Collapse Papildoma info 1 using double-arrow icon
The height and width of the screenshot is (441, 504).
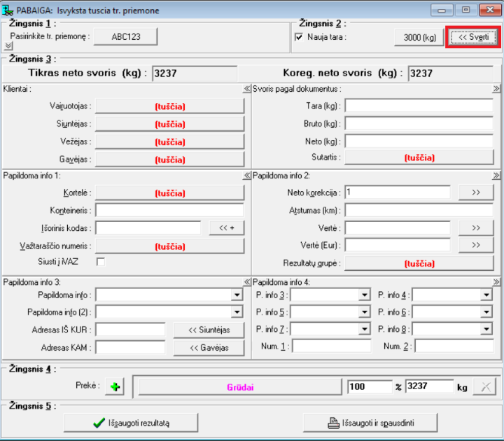coord(246,176)
